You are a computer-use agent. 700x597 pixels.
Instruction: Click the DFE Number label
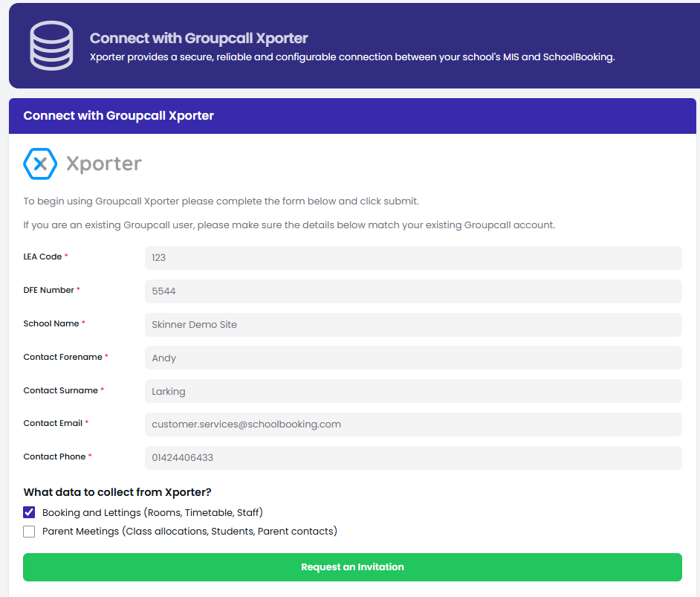coord(48,290)
